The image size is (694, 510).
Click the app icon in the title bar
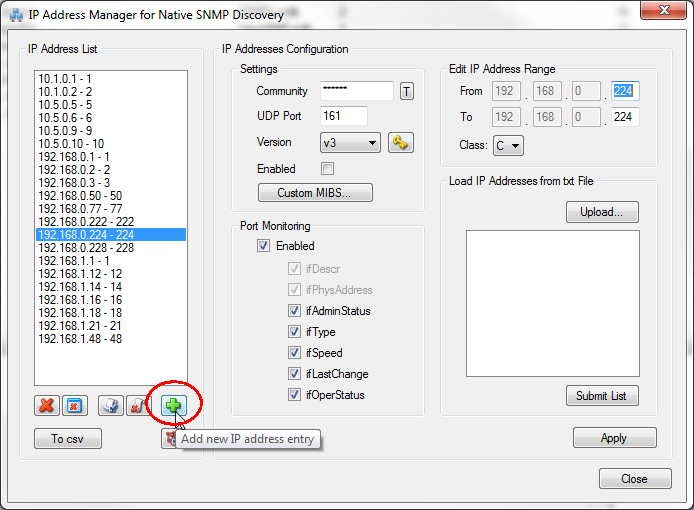[x=16, y=15]
